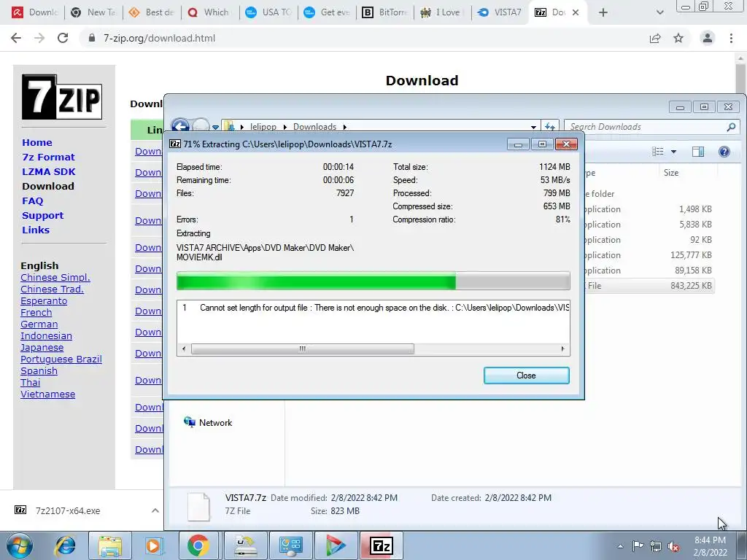The image size is (747, 560).
Task: Click the Action Center flag icon in the tray
Action: (638, 546)
